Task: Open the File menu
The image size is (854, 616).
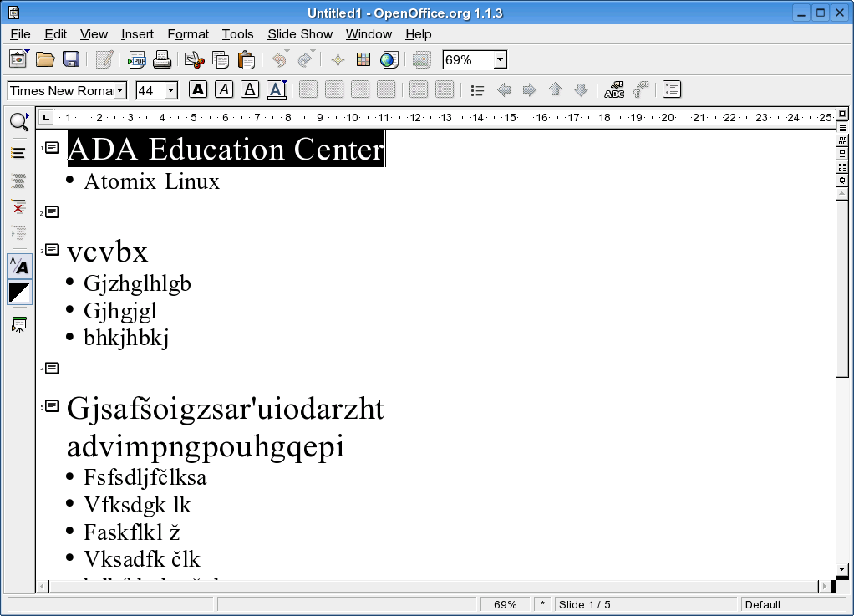Action: tap(20, 34)
